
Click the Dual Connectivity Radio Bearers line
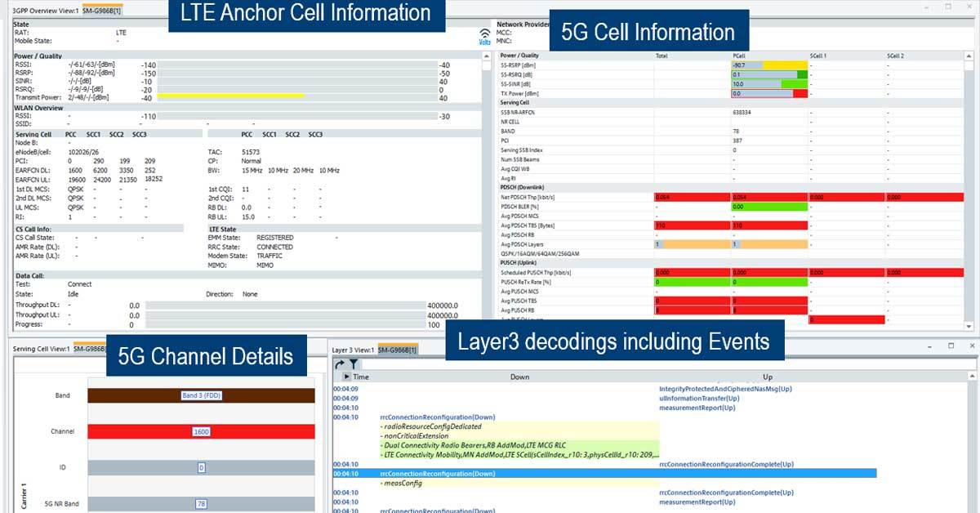click(473, 444)
